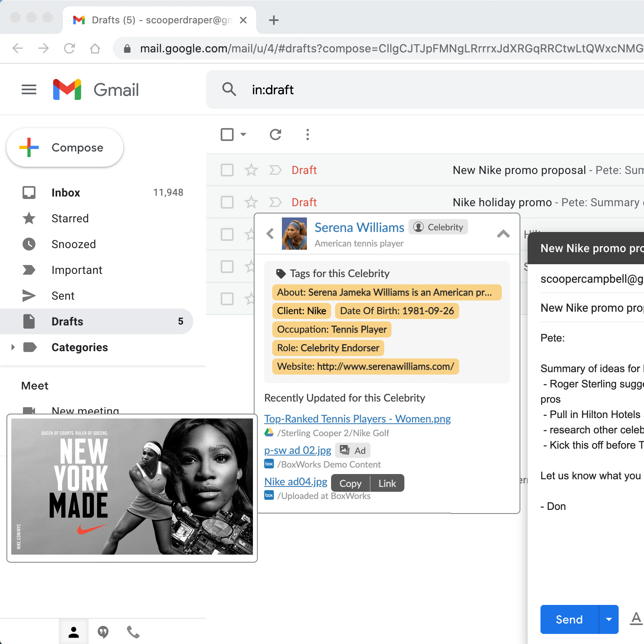Mark New Nike promo proposal as important
Viewport: 644px width, 644px height.
click(275, 170)
